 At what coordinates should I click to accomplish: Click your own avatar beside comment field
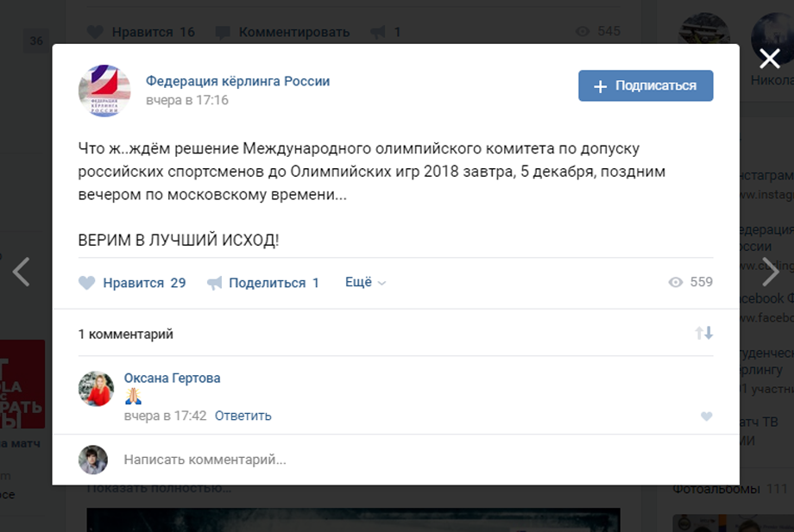(x=93, y=460)
